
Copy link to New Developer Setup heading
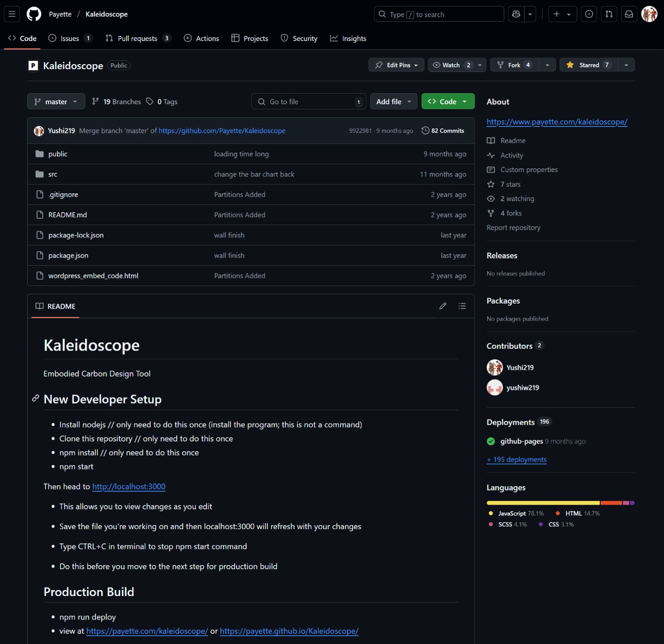click(x=36, y=398)
